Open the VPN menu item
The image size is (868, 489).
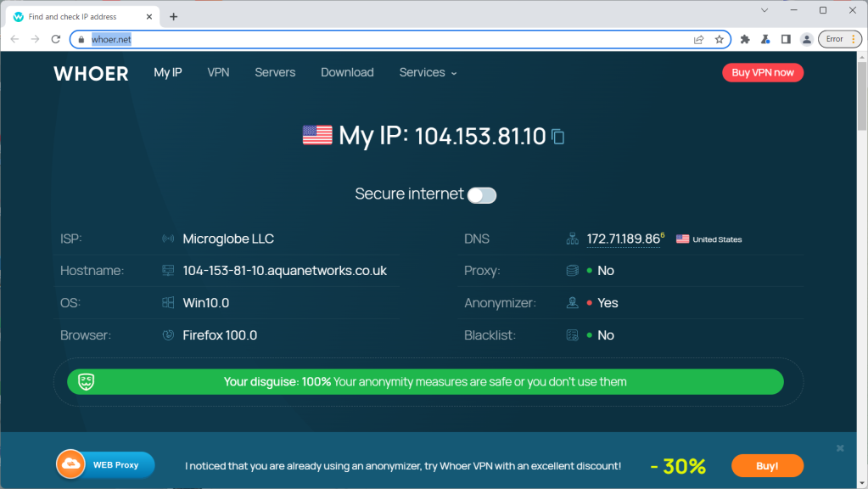[x=218, y=72]
